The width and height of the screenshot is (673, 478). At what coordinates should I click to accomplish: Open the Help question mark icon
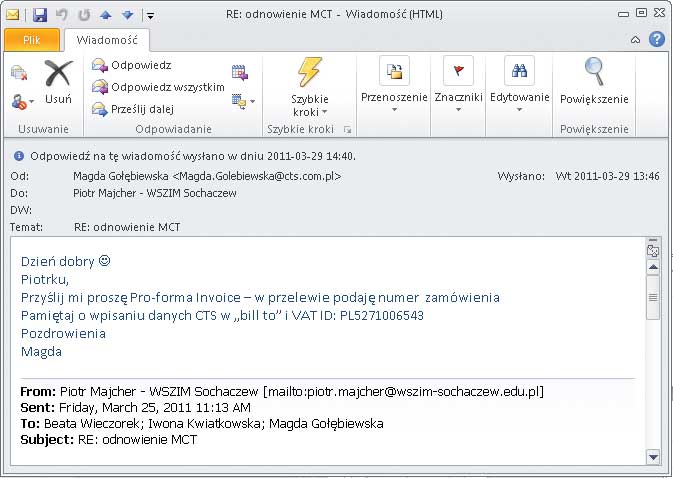click(656, 40)
